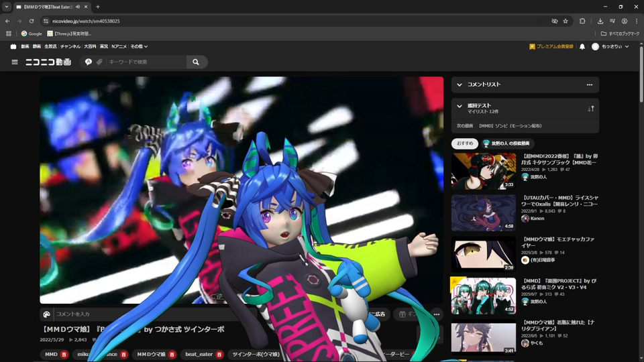644x362 pixels.
Task: Collapse the コメントリスト panel
Action: coord(459,84)
